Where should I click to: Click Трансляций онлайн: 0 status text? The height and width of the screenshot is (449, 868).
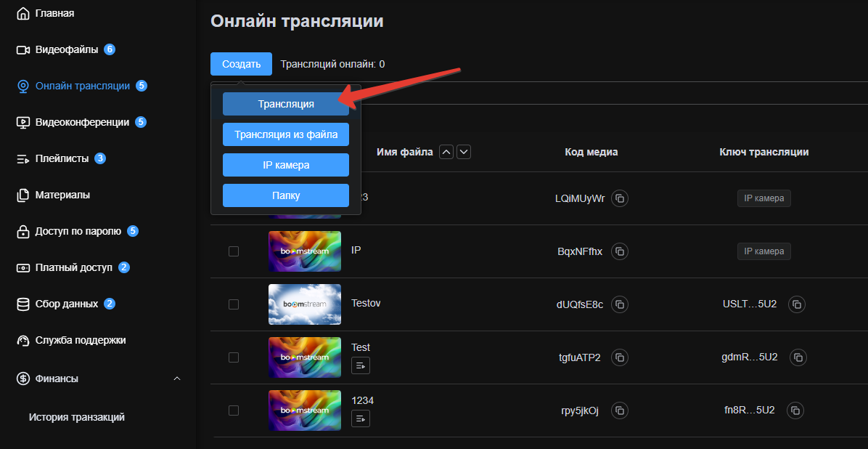[x=332, y=65]
